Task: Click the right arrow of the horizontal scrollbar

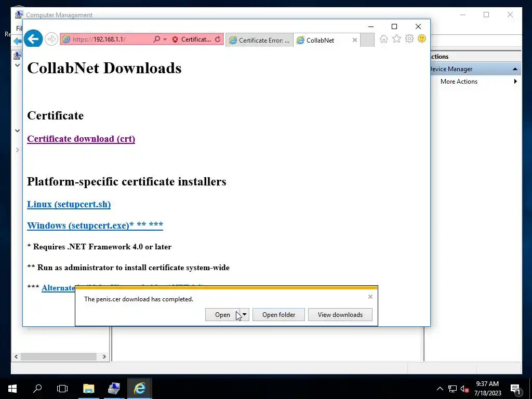Action: click(x=104, y=356)
